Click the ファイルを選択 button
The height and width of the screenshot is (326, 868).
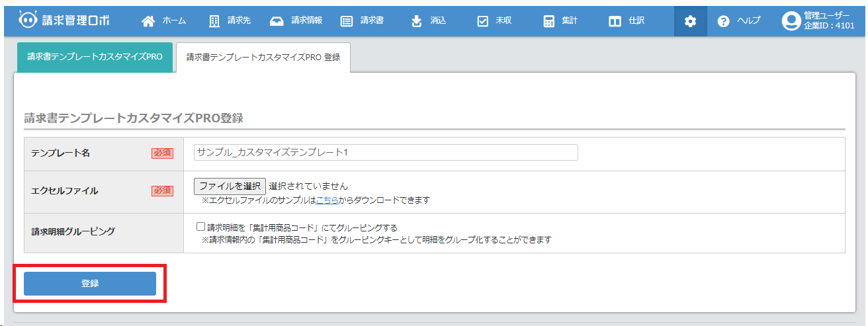coord(230,186)
